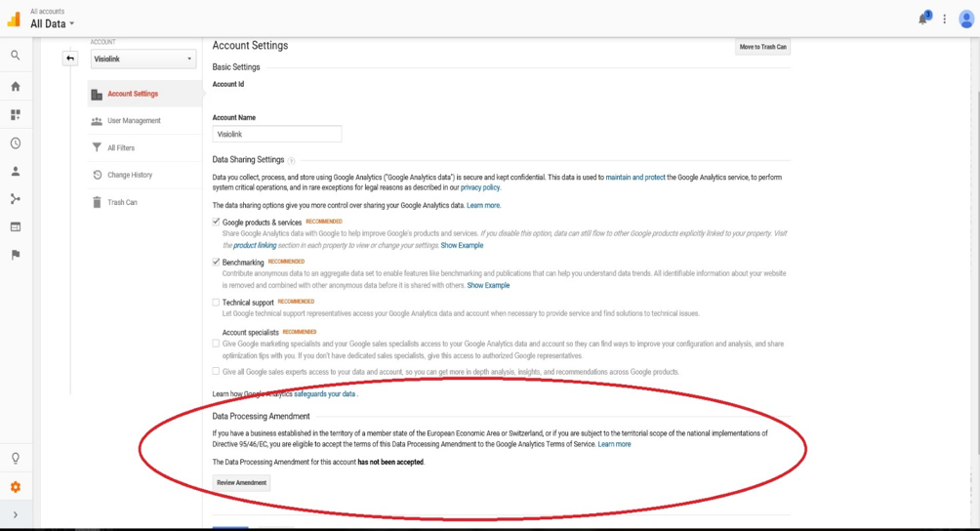Select User Management menu item

click(x=144, y=121)
